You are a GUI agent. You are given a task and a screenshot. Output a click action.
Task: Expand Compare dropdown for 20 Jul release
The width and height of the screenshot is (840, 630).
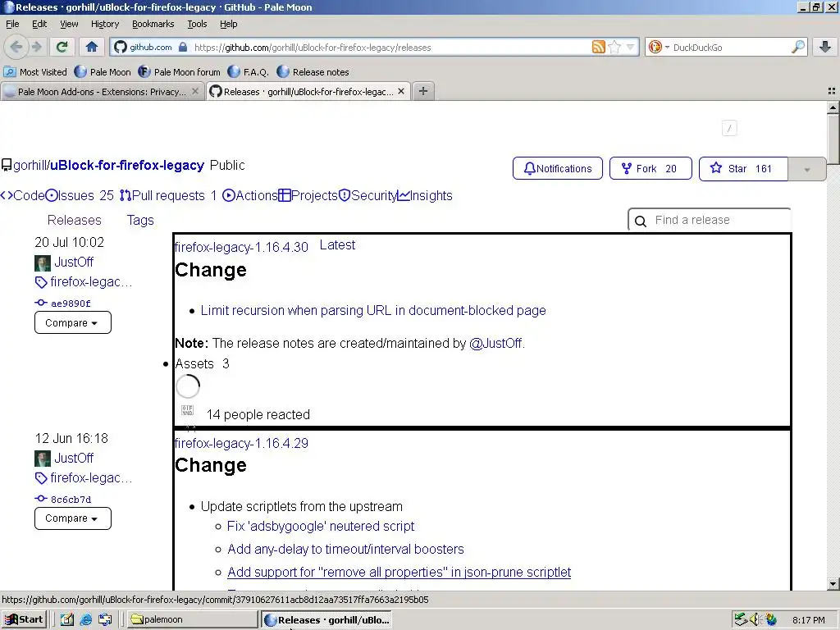point(73,322)
